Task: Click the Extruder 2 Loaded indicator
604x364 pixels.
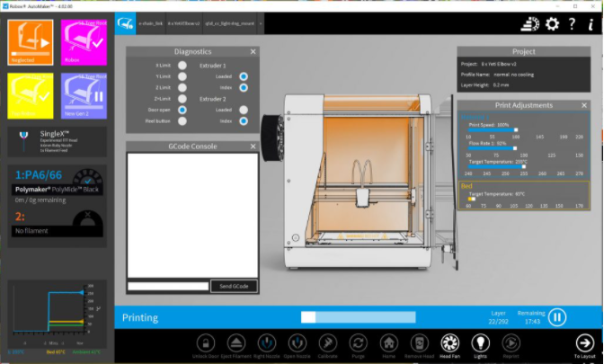Action: click(x=244, y=111)
